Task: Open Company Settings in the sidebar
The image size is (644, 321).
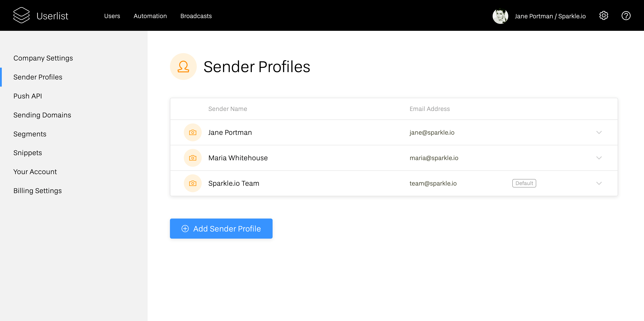Action: point(43,58)
